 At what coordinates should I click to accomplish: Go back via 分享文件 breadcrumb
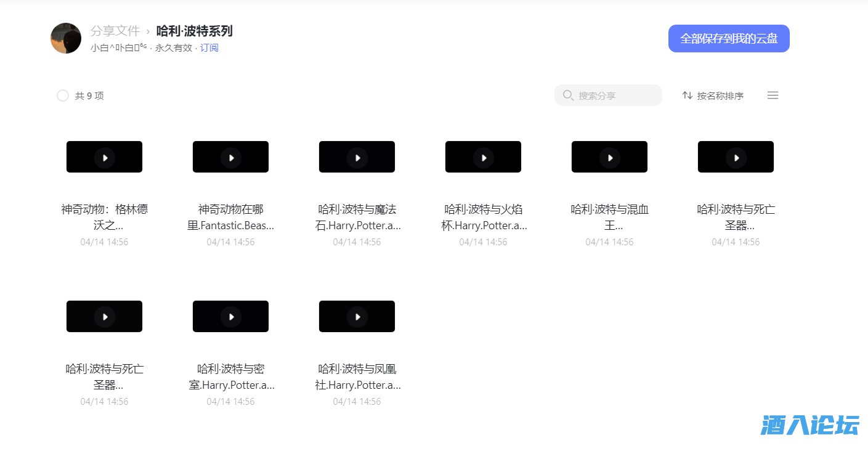[115, 31]
